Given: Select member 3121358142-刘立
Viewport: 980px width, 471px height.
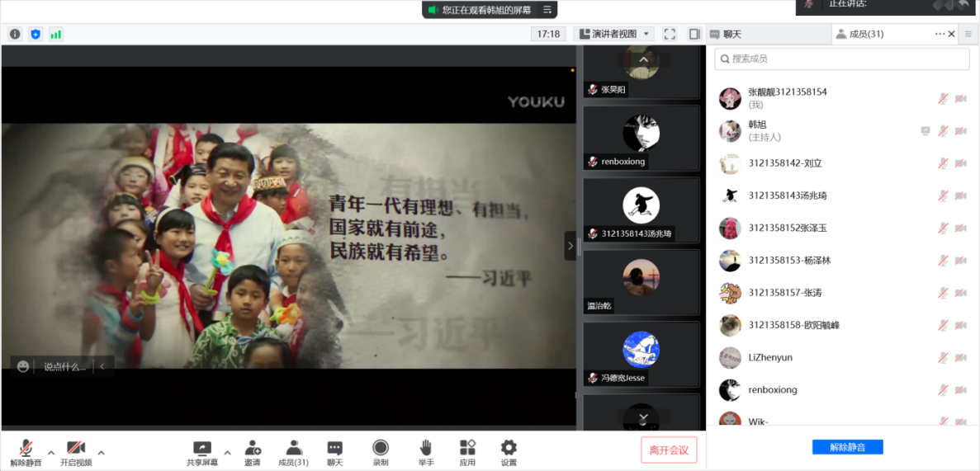Looking at the screenshot, I should coord(842,163).
